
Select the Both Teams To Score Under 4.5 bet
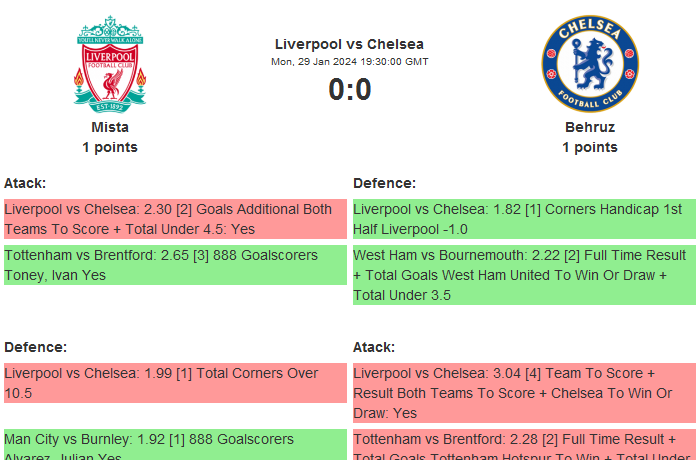click(x=175, y=219)
